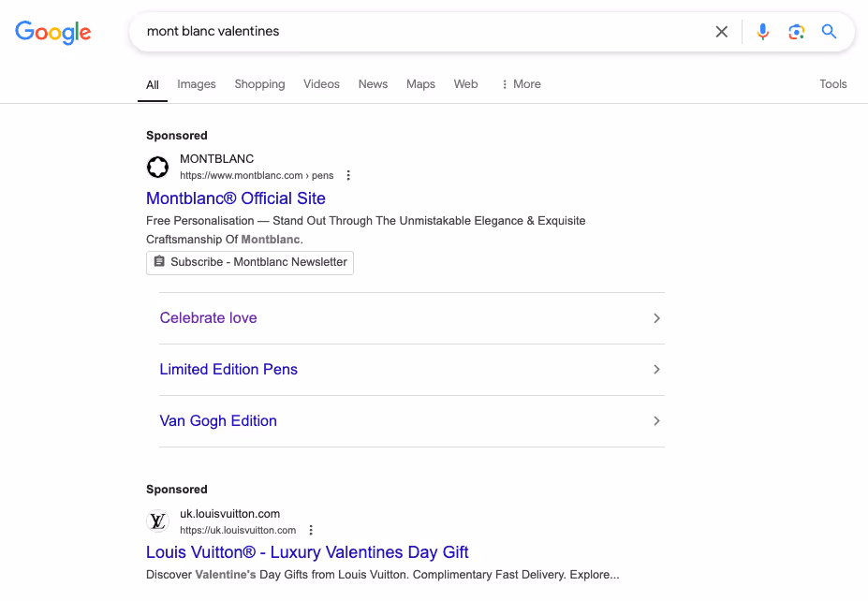The image size is (868, 601).
Task: Click Subscribe - Montblanc Newsletter button
Action: 250,262
